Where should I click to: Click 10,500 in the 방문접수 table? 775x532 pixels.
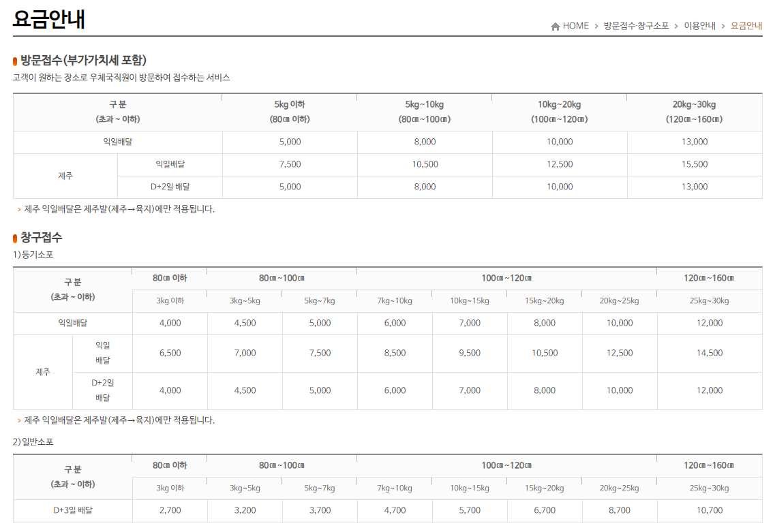click(425, 164)
